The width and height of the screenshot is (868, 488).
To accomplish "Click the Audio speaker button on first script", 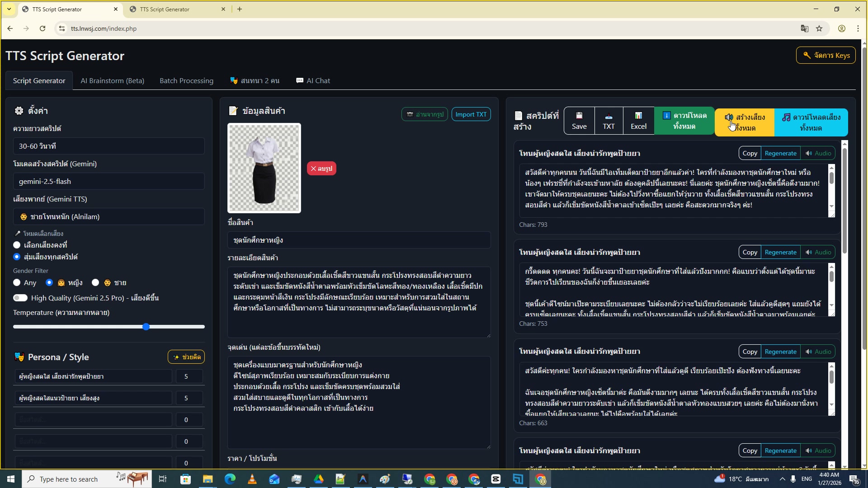I will (x=818, y=153).
